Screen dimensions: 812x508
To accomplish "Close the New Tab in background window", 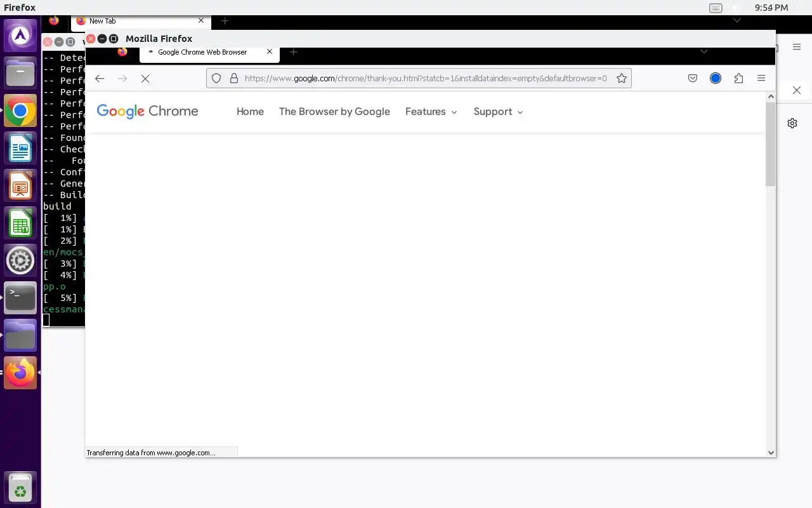I will click(x=201, y=21).
